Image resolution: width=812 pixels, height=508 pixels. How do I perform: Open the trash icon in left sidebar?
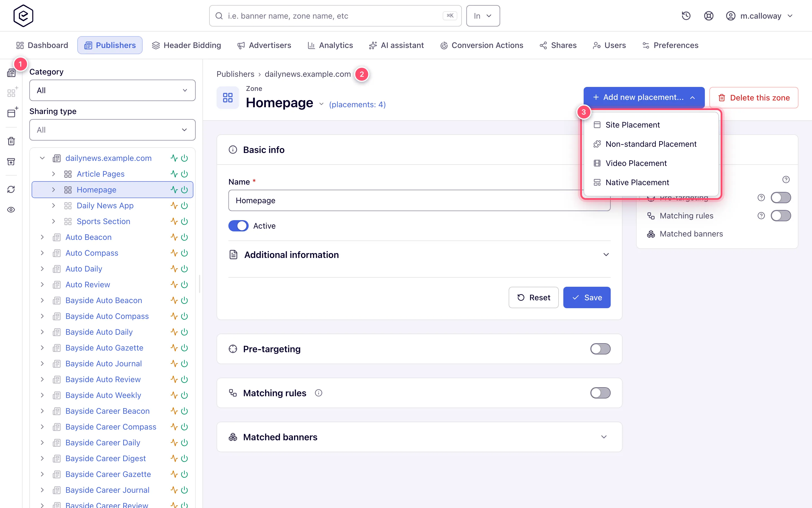[x=11, y=141]
